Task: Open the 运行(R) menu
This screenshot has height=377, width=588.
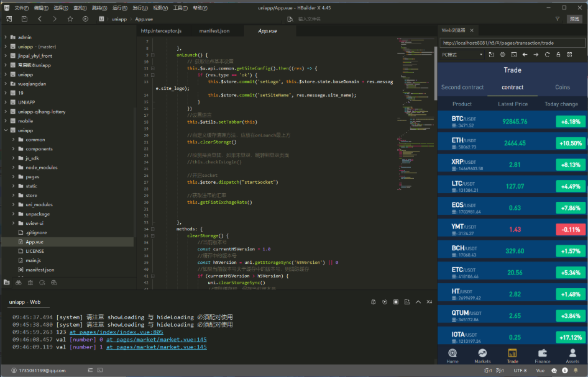Action: click(119, 8)
